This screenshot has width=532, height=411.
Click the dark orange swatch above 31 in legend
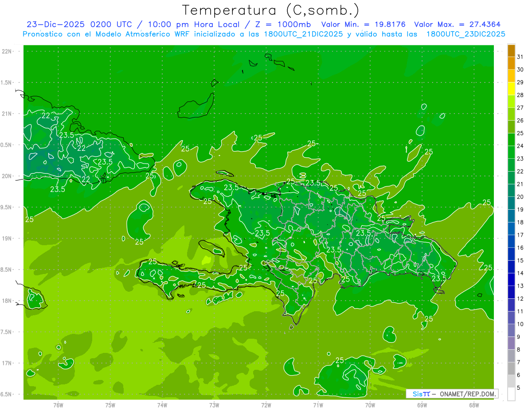point(511,50)
